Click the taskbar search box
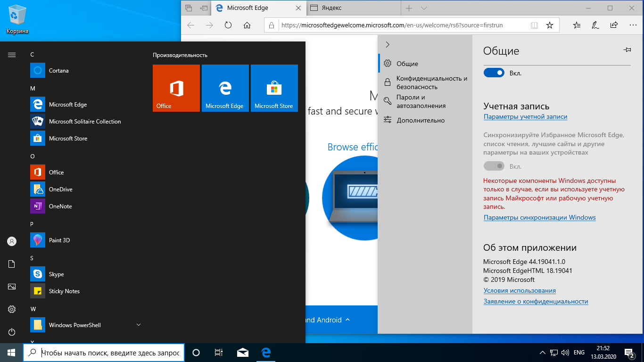The width and height of the screenshot is (644, 362). (x=103, y=352)
